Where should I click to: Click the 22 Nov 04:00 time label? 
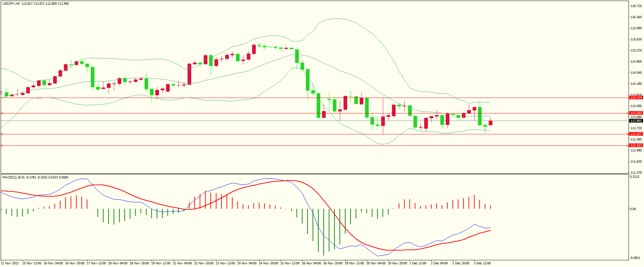click(x=182, y=263)
